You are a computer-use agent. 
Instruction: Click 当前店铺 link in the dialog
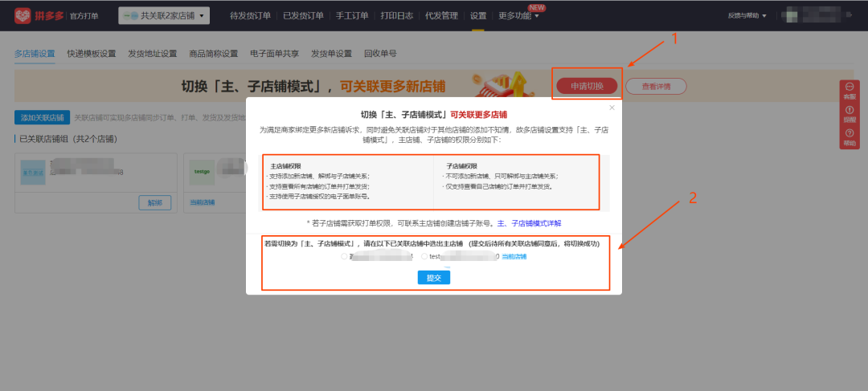(x=514, y=257)
